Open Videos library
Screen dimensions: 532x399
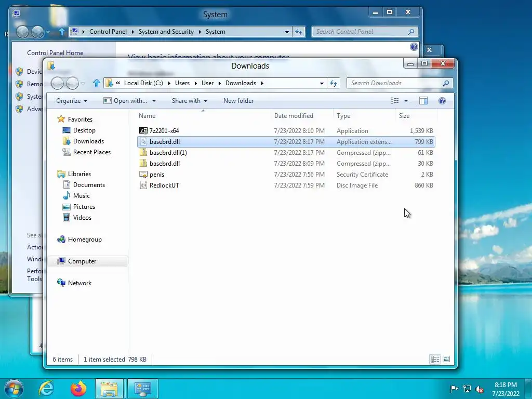point(82,218)
